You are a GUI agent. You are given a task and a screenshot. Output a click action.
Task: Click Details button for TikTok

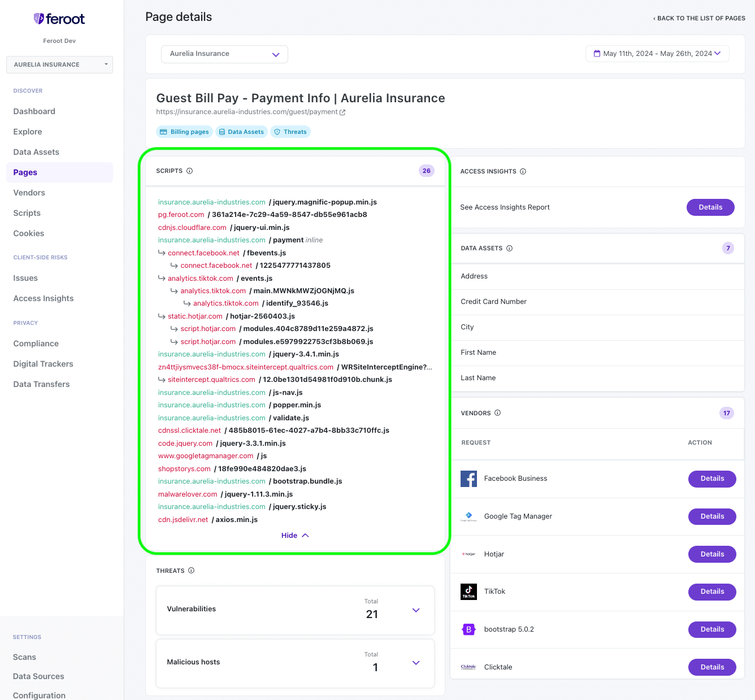point(712,592)
